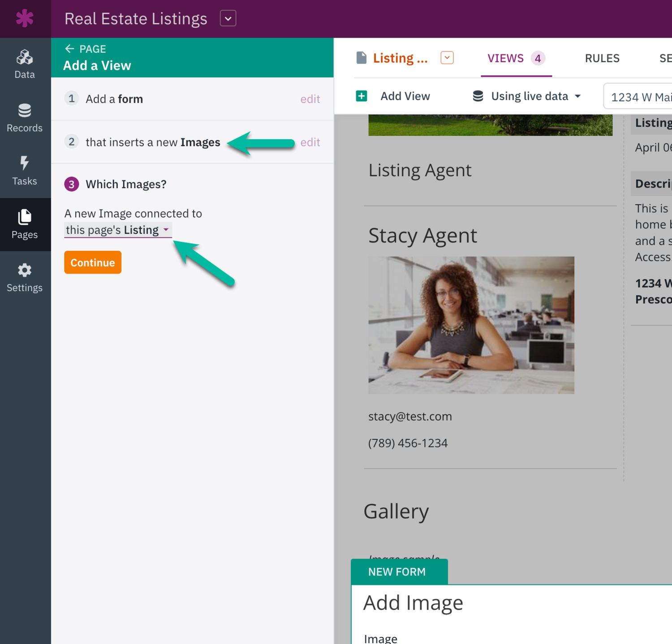
Task: Click edit next to Add a form
Action: click(x=310, y=99)
